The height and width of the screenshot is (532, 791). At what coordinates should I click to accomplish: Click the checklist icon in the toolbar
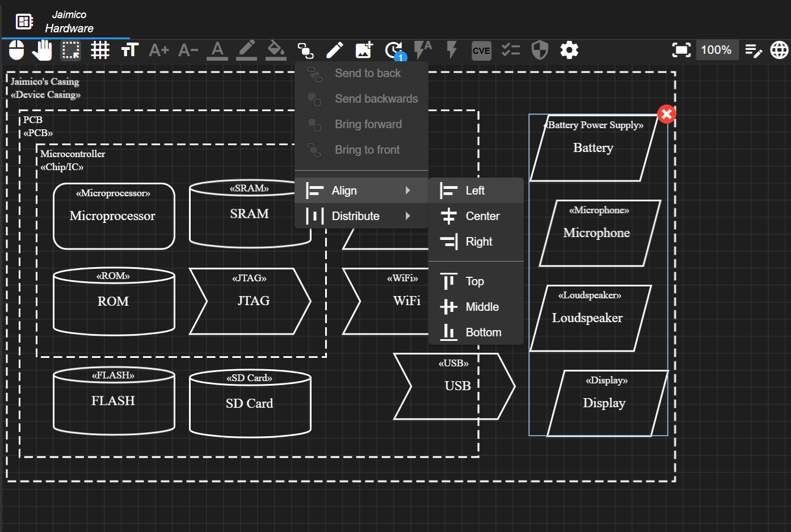(510, 50)
